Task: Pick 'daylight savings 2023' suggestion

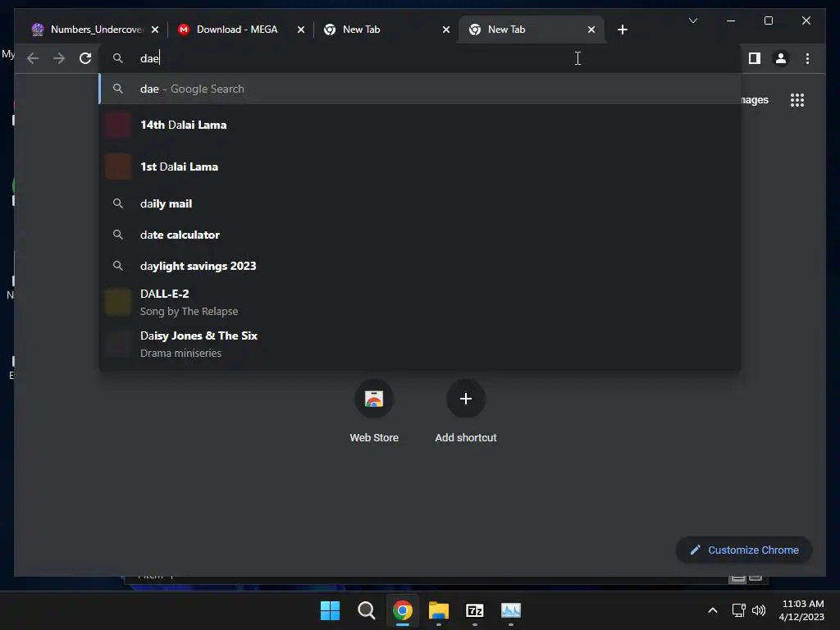Action: (420, 266)
